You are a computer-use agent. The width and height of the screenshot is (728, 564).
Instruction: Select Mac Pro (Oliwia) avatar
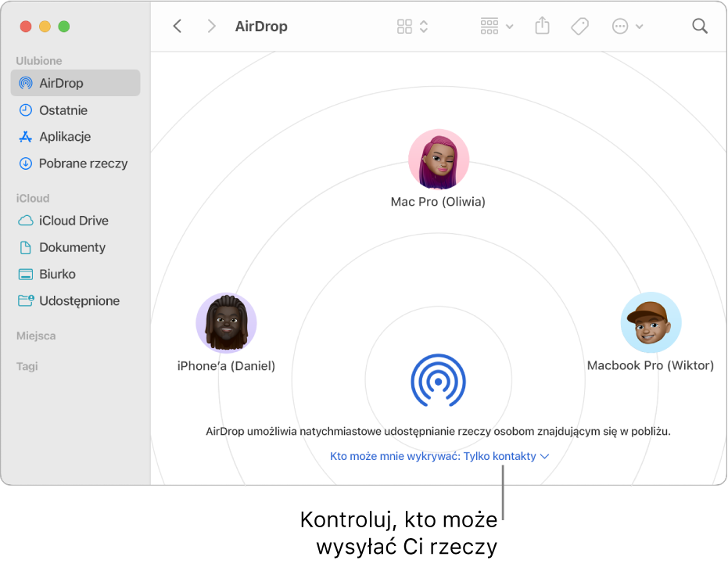[x=439, y=160]
